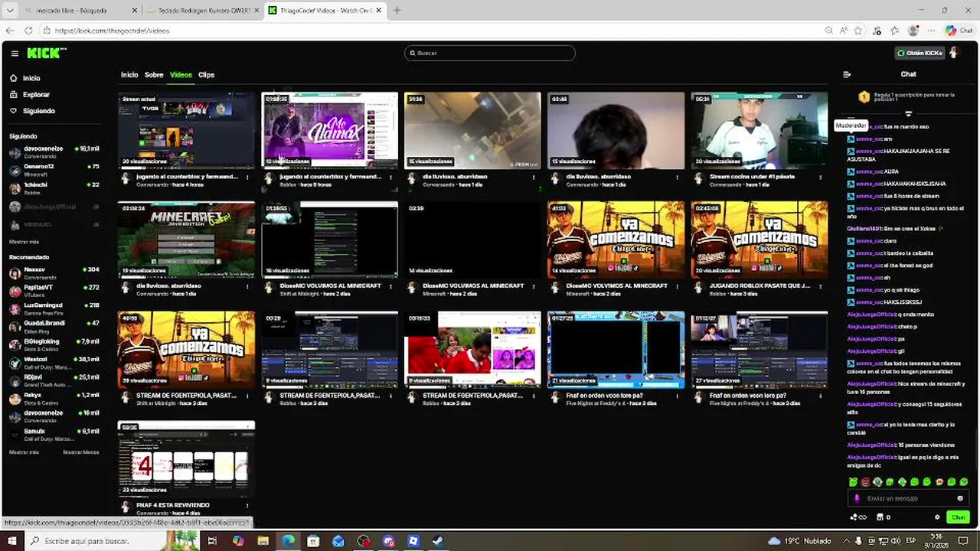This screenshot has height=551, width=980.
Task: Select the Videos channel tab
Action: [x=181, y=75]
